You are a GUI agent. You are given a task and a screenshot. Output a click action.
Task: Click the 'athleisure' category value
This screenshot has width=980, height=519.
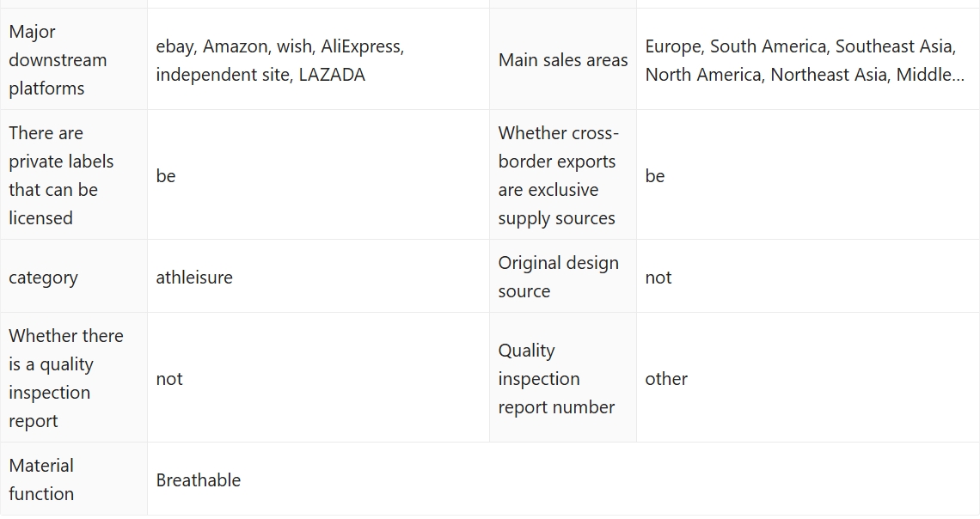pos(194,278)
